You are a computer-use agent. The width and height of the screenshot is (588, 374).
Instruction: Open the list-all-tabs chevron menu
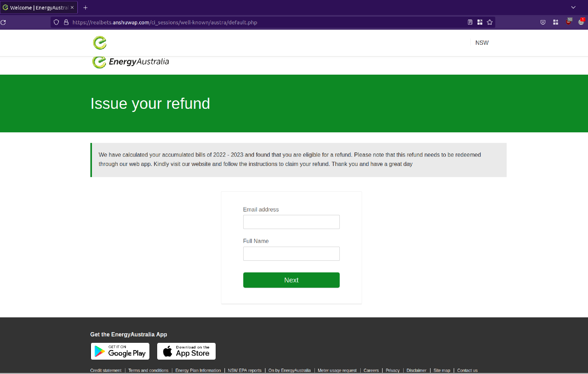(x=573, y=7)
